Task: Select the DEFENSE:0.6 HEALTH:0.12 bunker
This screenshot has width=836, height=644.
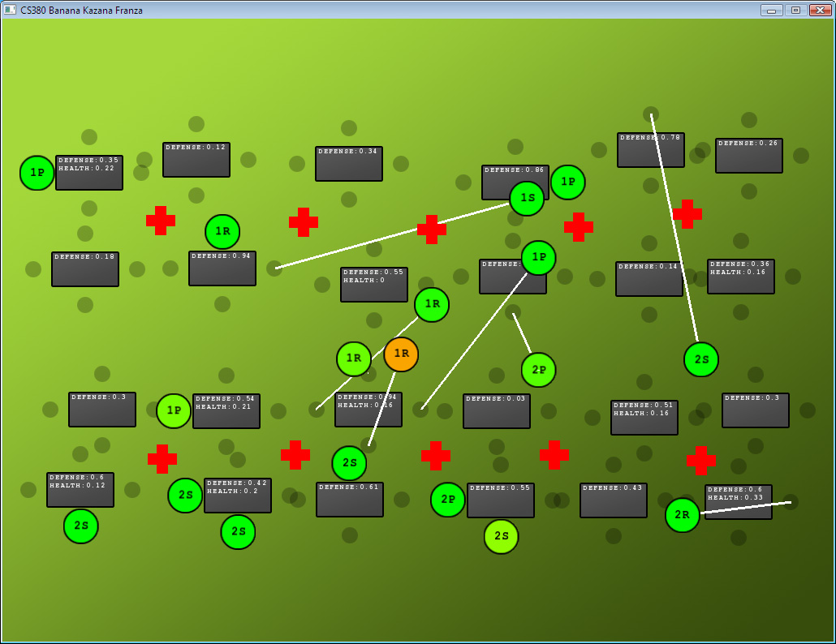Action: pos(80,490)
